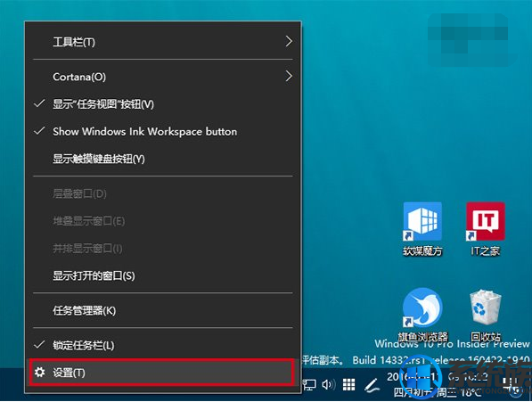Open the 软媒魔方 desktop shortcut

click(422, 229)
